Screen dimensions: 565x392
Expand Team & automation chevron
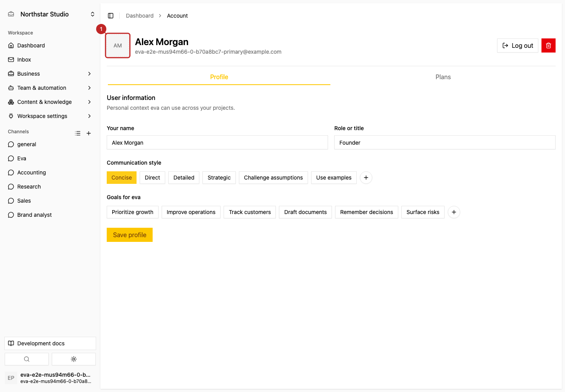[x=89, y=88]
